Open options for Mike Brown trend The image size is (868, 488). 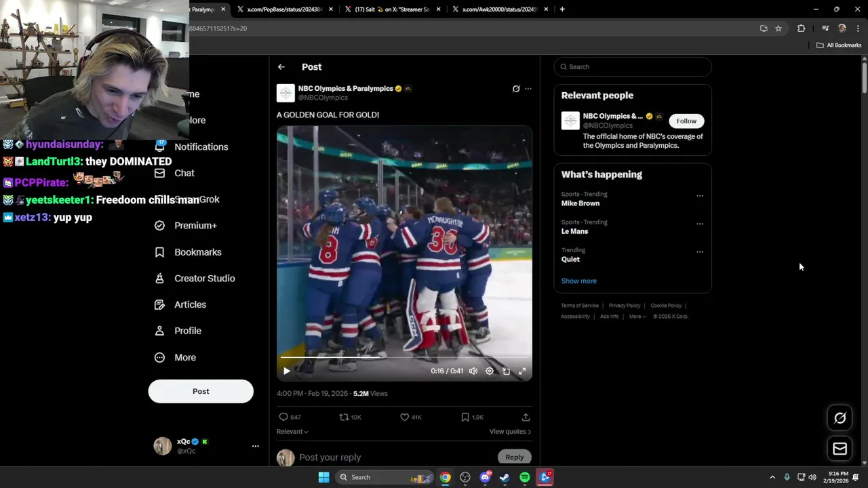click(700, 196)
